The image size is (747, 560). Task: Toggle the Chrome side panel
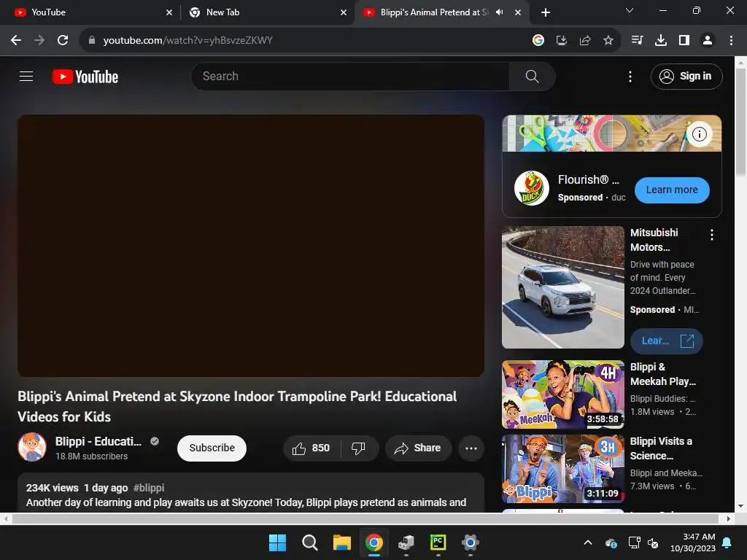pos(684,41)
